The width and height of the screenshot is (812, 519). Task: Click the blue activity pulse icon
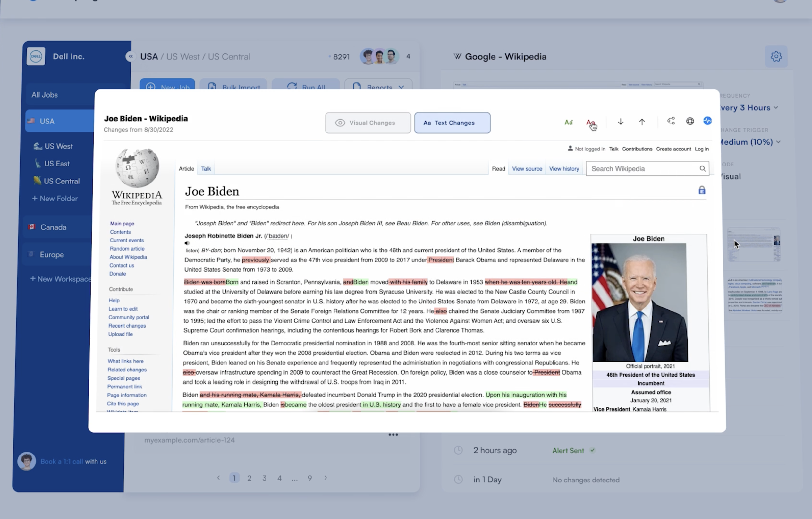click(707, 121)
